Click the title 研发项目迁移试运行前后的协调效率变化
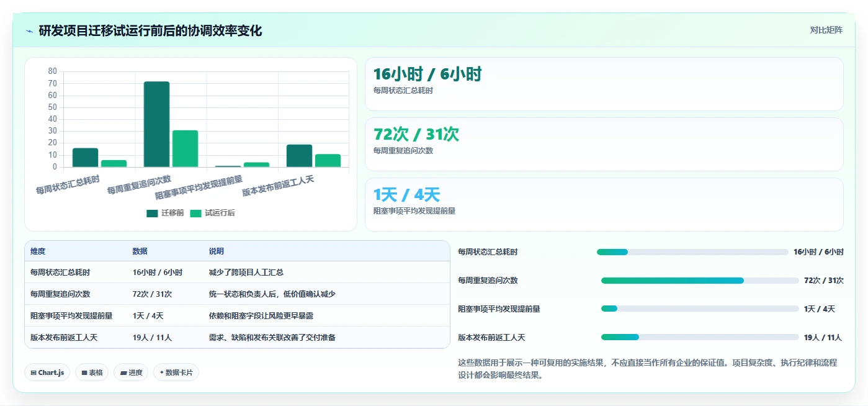This screenshot has width=868, height=406. point(150,30)
